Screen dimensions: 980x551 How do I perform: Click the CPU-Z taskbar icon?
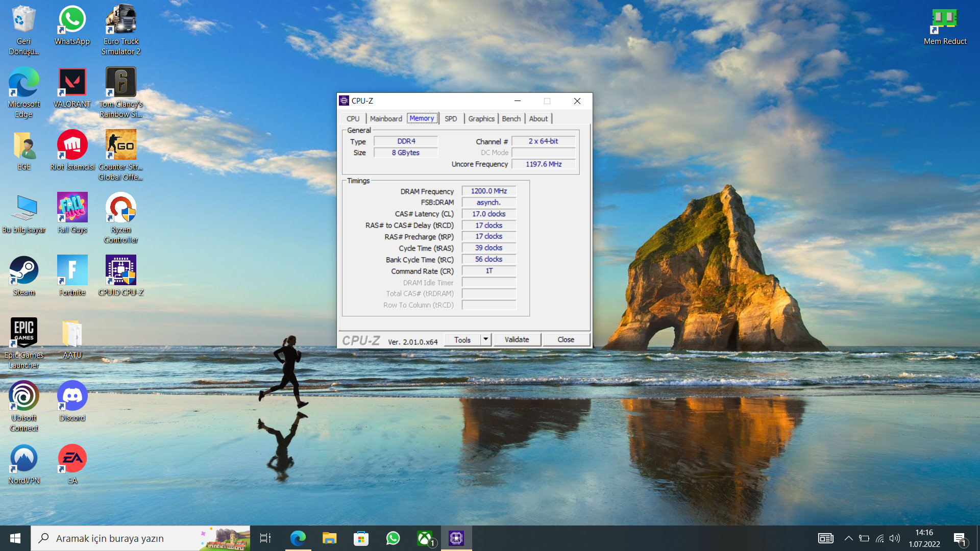(x=456, y=538)
